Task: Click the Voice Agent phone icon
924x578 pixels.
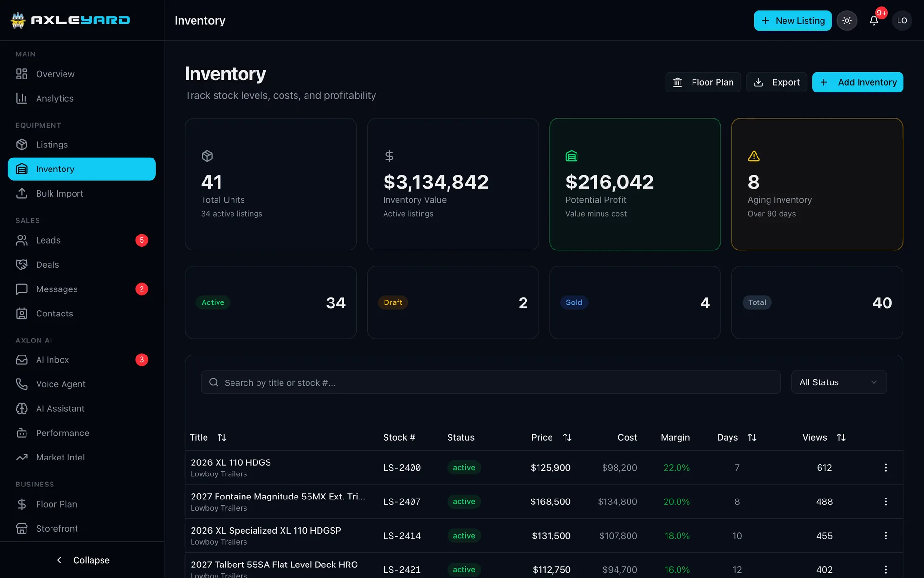Action: (x=22, y=384)
